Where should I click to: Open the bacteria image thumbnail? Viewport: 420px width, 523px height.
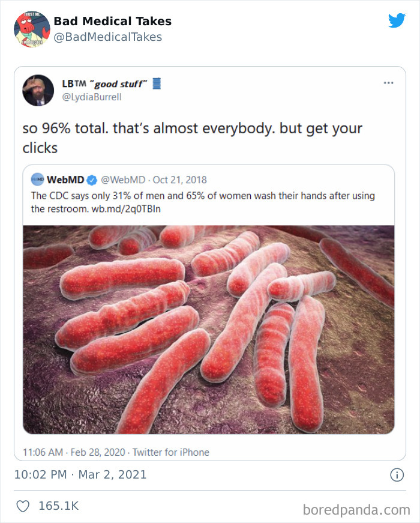[210, 327]
